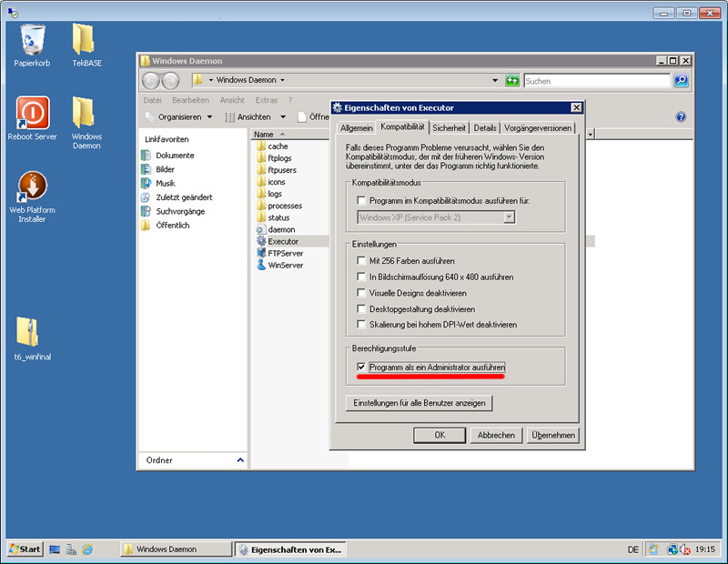Select the t6_winfinal zip archive
The width and height of the screenshot is (728, 564).
point(32,339)
